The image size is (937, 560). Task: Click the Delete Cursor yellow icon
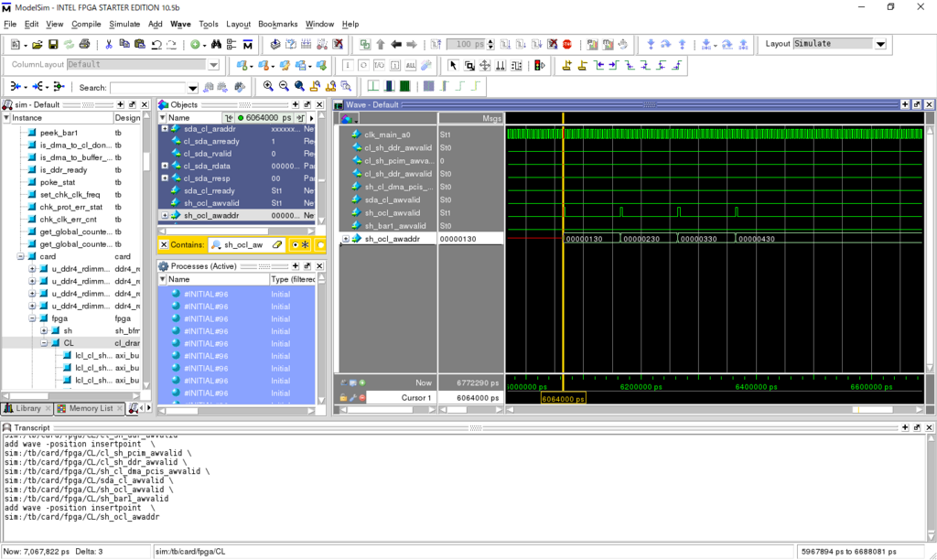pos(583,65)
